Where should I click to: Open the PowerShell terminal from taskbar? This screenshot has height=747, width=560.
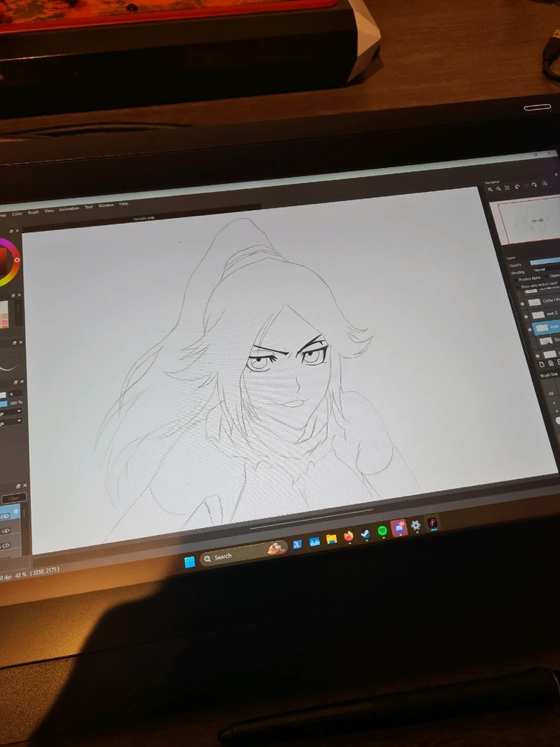click(296, 545)
